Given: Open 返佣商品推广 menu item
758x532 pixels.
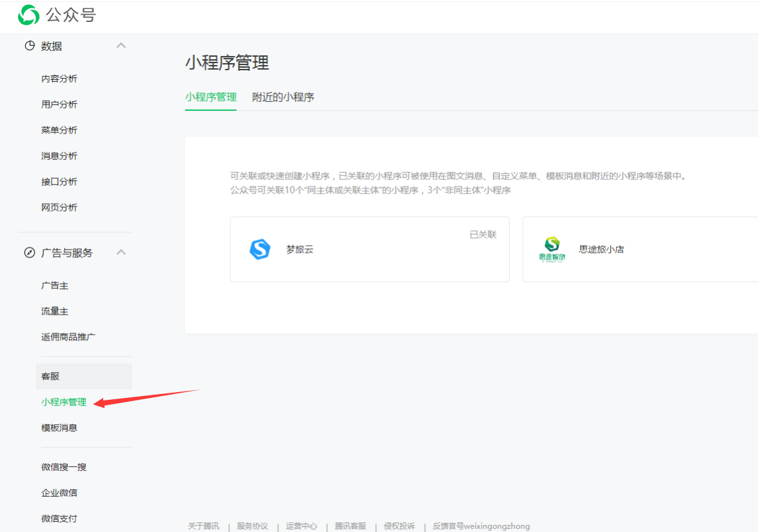Looking at the screenshot, I should 68,337.
